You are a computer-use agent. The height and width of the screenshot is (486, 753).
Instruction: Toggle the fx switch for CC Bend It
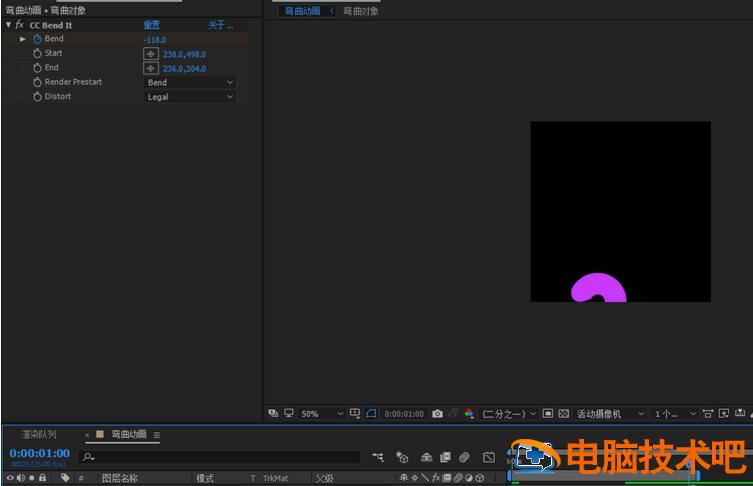tap(20, 24)
